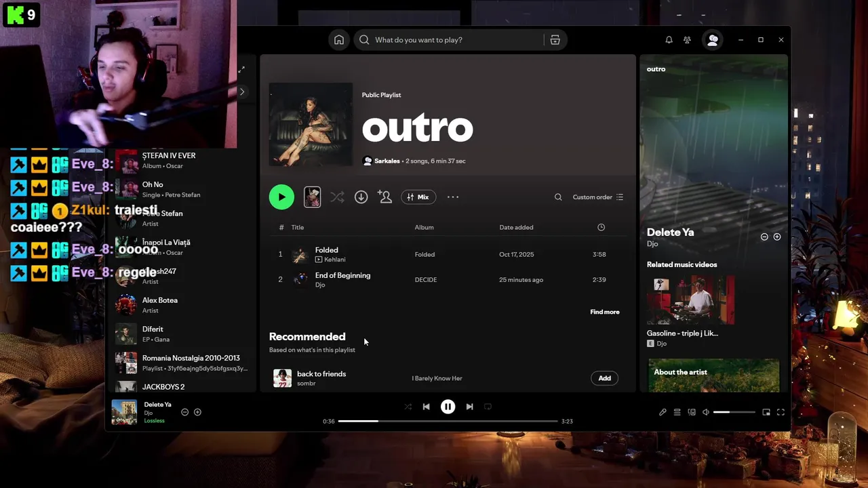Open the play queue
The width and height of the screenshot is (868, 488).
coord(677,412)
